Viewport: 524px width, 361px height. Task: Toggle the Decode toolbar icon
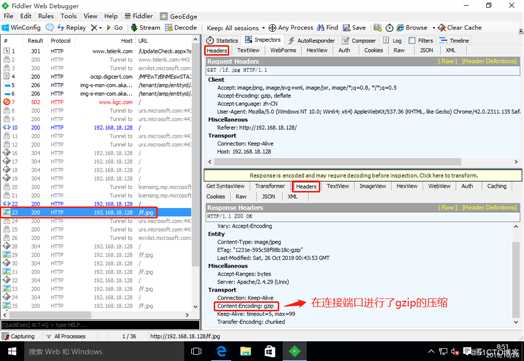181,28
